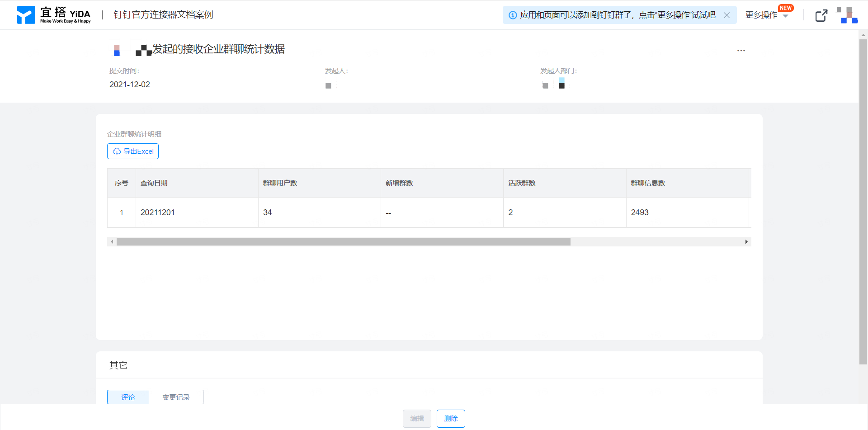The width and height of the screenshot is (868, 430).
Task: Switch to the 评论 tab
Action: click(x=128, y=397)
